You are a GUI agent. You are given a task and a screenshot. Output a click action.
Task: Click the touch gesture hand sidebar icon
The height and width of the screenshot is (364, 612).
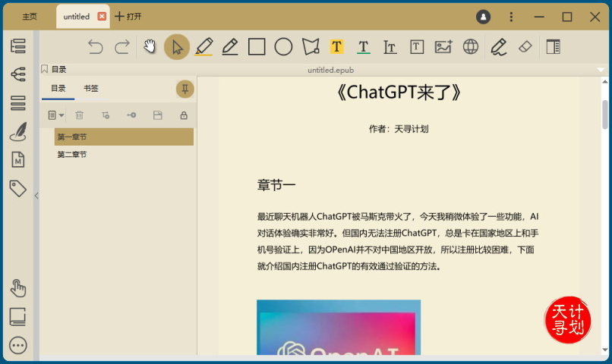coord(18,288)
